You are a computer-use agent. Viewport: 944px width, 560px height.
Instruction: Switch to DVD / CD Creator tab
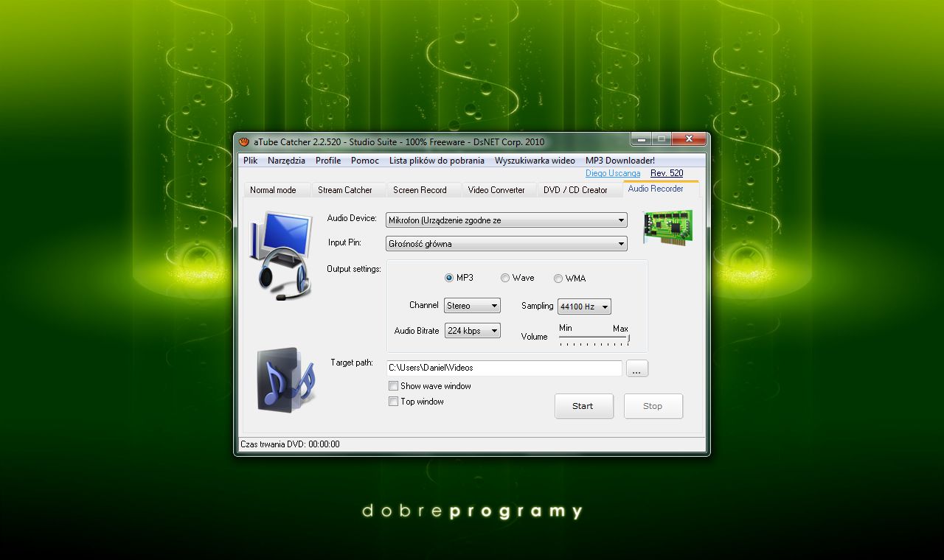[580, 190]
